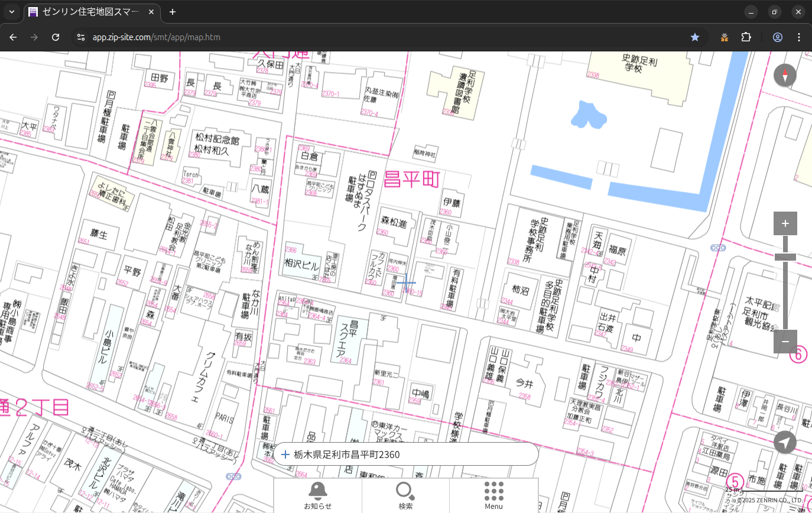Bookmark this page with star icon

(695, 37)
